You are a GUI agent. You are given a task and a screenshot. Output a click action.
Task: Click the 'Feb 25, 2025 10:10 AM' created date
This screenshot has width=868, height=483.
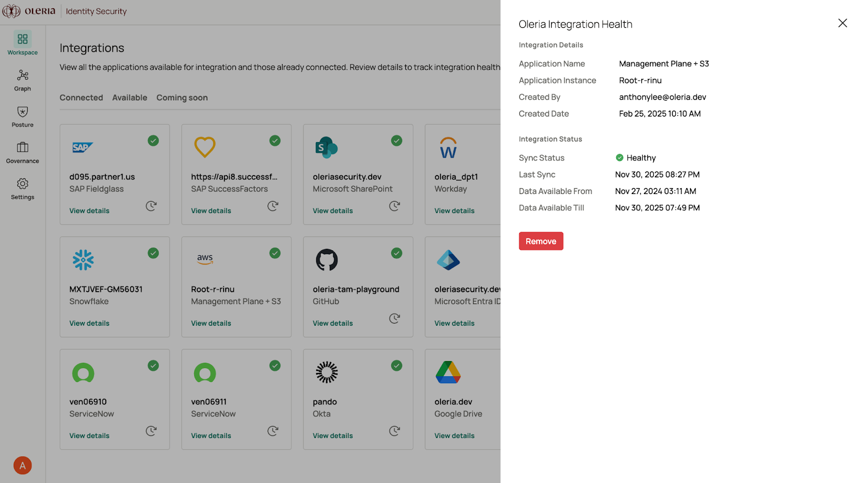[660, 114]
